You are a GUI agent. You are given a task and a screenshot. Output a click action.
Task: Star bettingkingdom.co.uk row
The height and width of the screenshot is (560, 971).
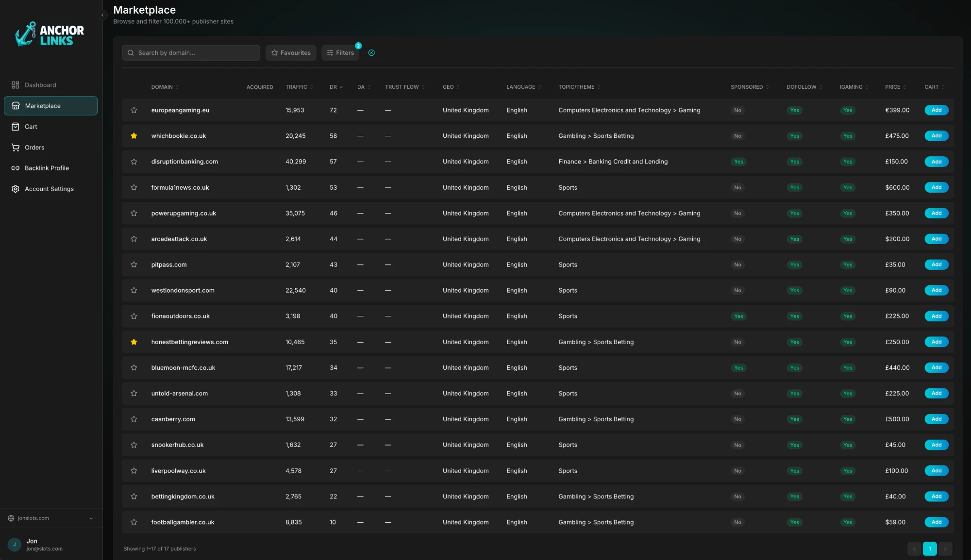pyautogui.click(x=134, y=496)
